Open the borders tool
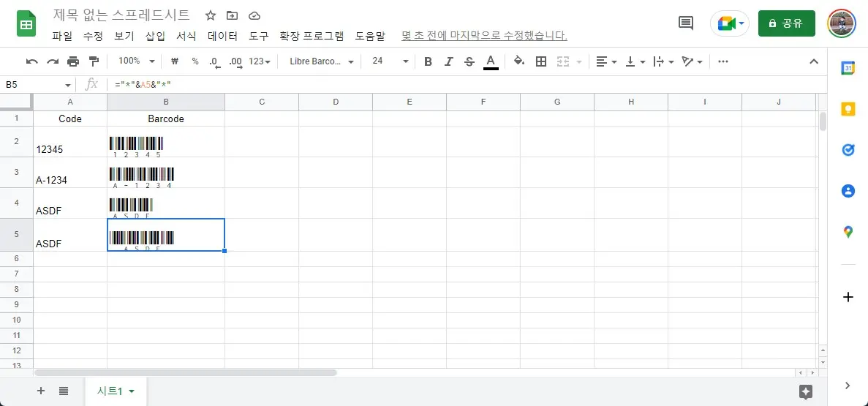The height and width of the screenshot is (406, 868). click(541, 61)
